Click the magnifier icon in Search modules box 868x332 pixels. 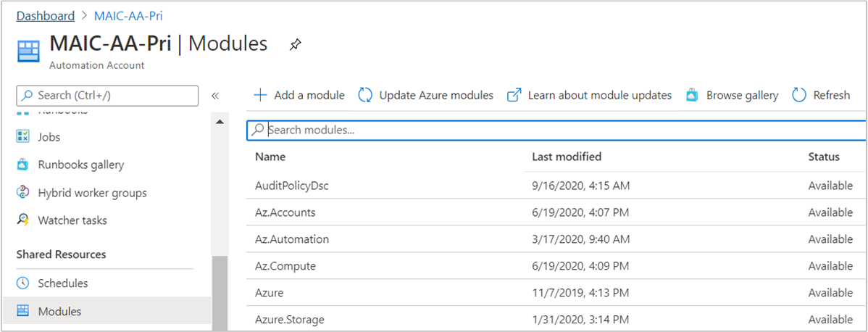257,130
